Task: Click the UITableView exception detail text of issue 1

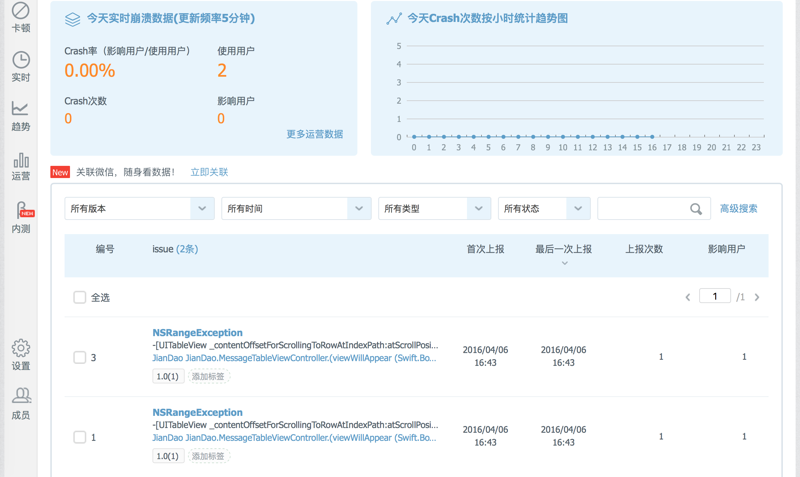Action: click(295, 425)
